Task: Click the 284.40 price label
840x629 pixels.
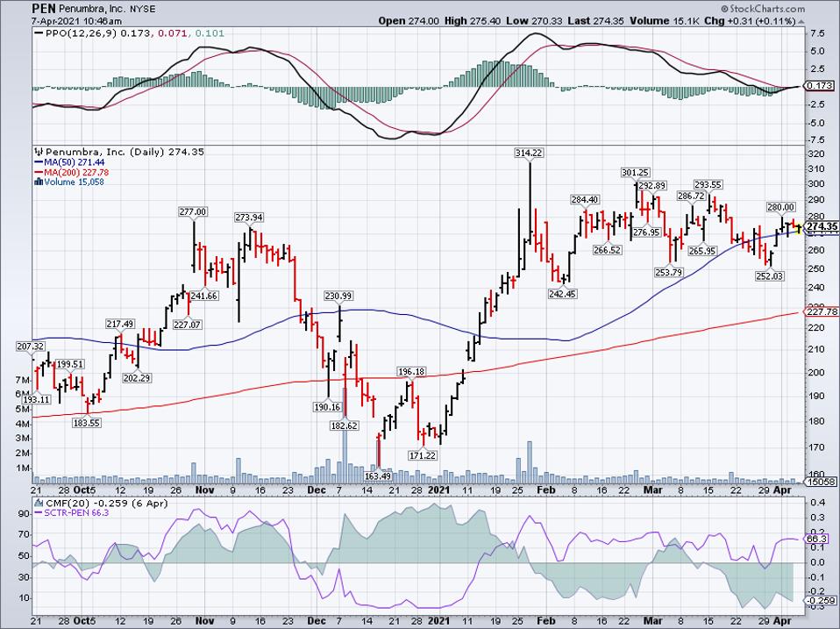Action: tap(585, 199)
